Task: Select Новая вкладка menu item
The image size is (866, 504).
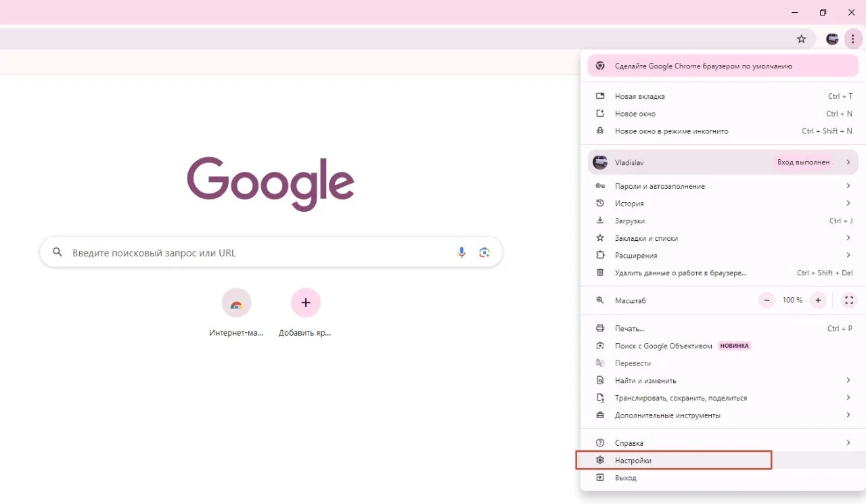Action: pos(723,96)
